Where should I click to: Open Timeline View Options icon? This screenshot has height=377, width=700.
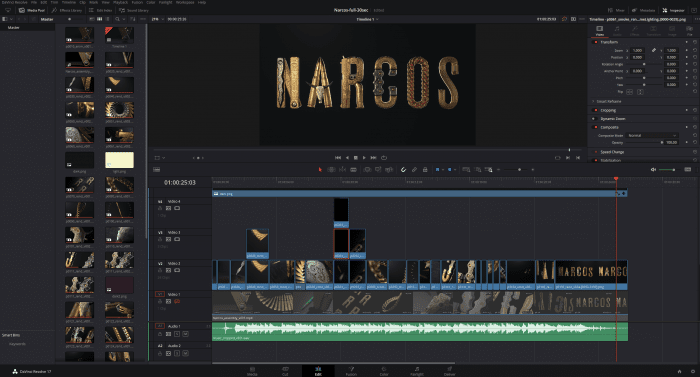coord(157,169)
